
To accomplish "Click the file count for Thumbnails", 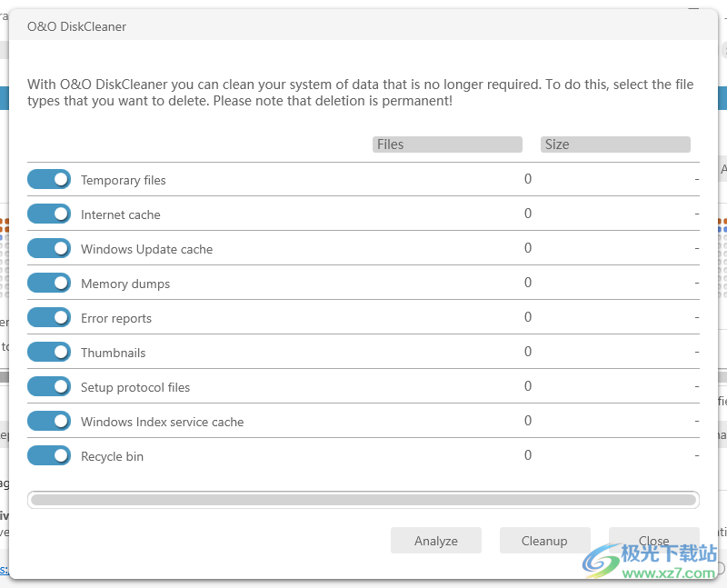I will coord(528,352).
